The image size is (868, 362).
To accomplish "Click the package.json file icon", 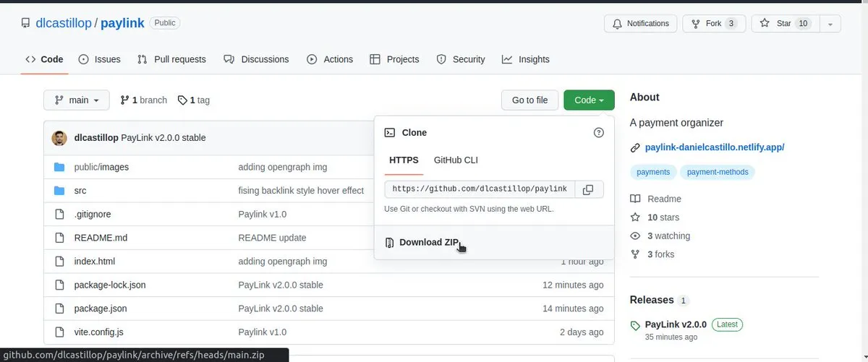I will tap(59, 309).
